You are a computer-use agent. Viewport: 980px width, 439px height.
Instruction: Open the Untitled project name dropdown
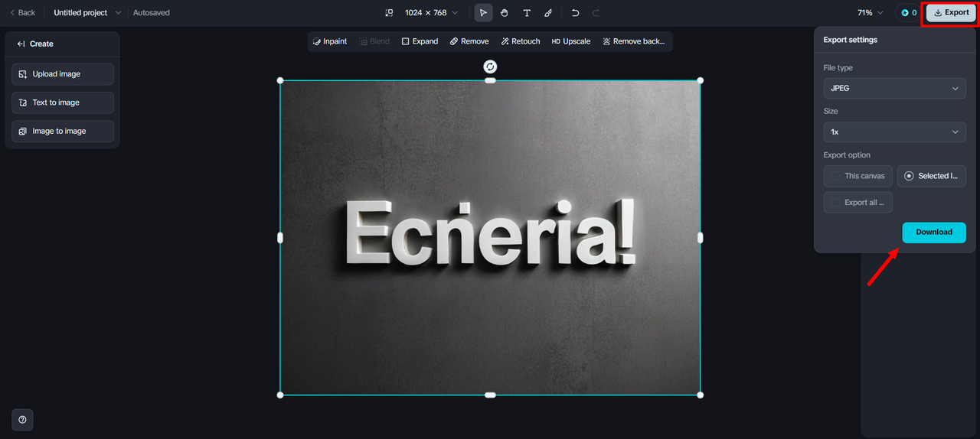[87, 12]
